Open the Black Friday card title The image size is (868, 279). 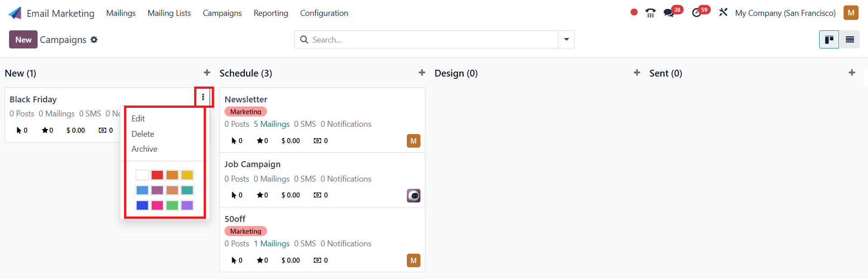pyautogui.click(x=33, y=99)
